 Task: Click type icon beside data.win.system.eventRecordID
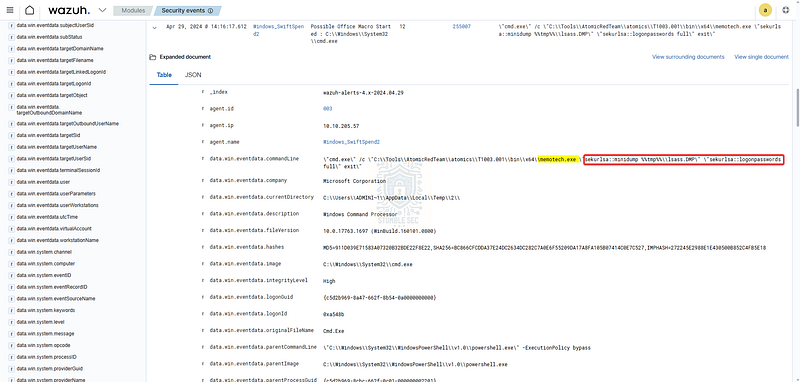pos(12,287)
